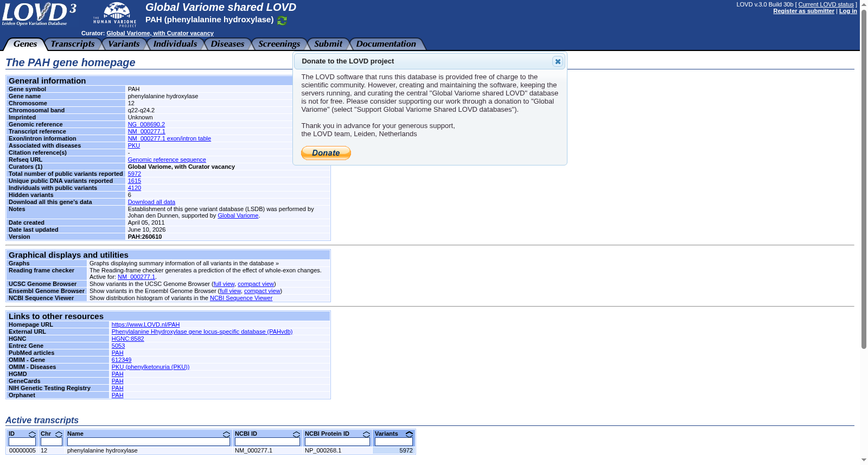
Task: Open NM_000277.1 exon/intron table link
Action: click(169, 138)
